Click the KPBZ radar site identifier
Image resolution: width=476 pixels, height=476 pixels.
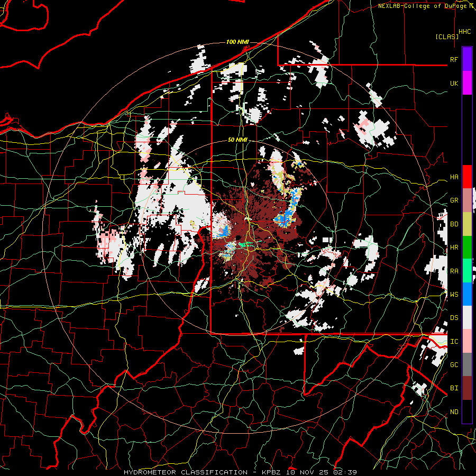271,472
